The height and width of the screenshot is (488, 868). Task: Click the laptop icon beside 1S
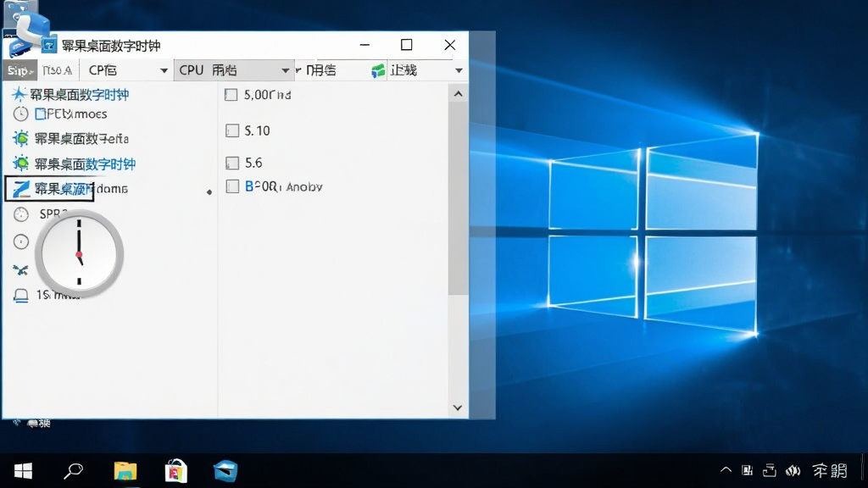21,296
